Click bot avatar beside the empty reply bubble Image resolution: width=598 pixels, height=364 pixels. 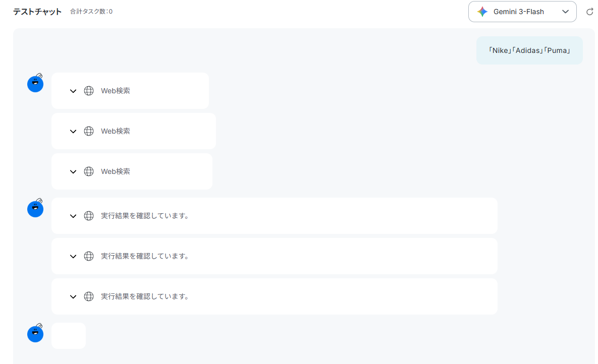35,333
